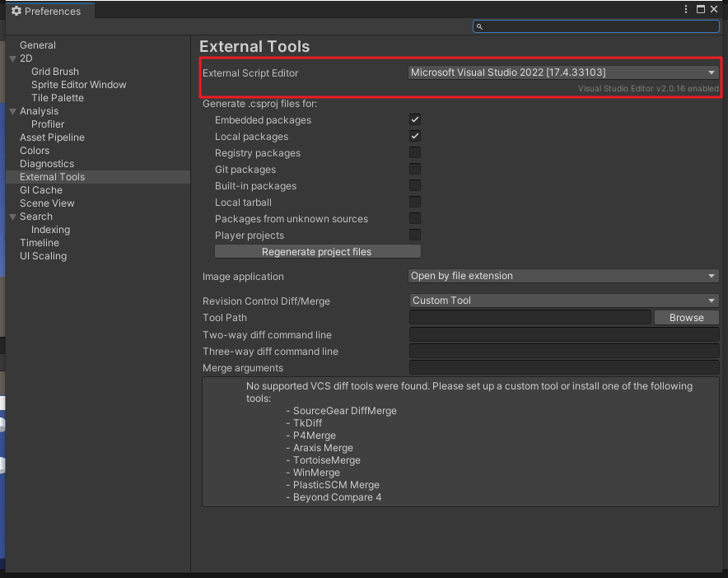Image resolution: width=728 pixels, height=578 pixels.
Task: Open 2D preferences section
Action: tap(26, 58)
